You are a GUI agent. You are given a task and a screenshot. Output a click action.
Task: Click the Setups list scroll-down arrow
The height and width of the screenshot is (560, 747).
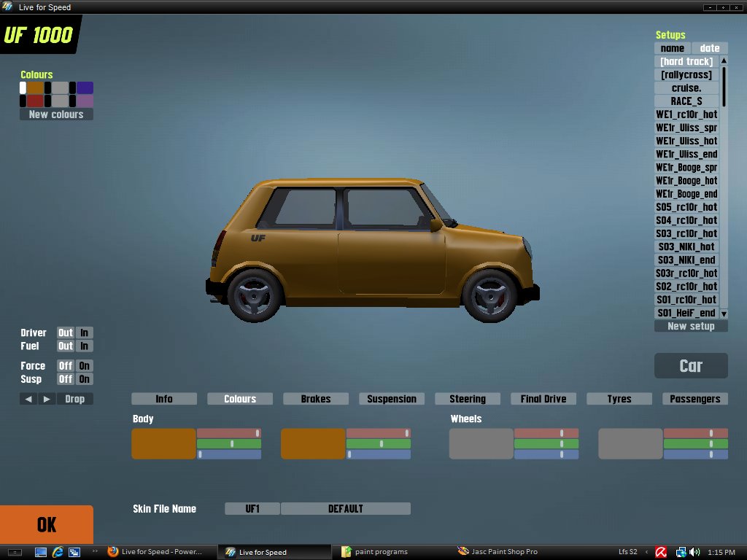coord(724,314)
